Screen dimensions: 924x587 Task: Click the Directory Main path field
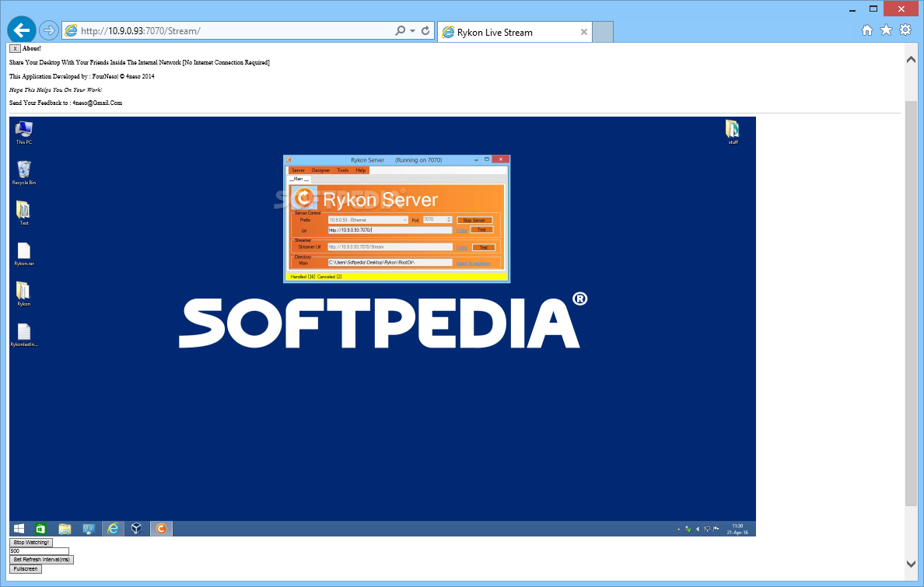coord(390,262)
